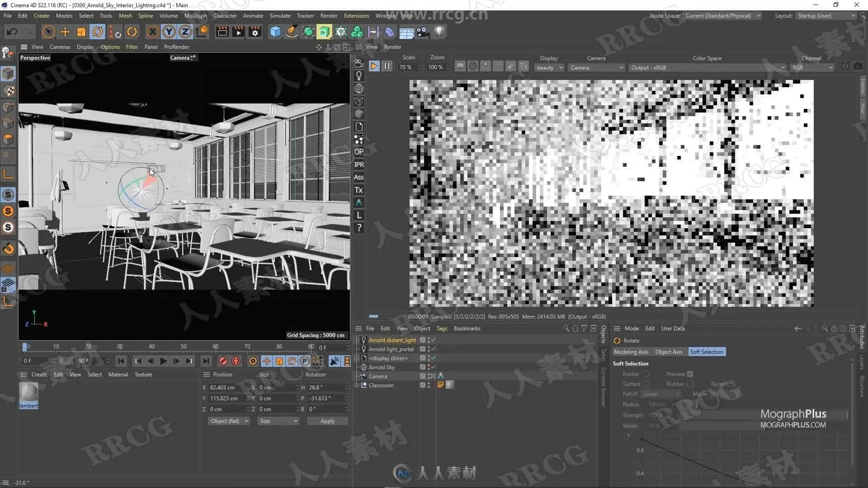Open the Display beauty dropdown
Screen dimensions: 868x488
pos(549,68)
